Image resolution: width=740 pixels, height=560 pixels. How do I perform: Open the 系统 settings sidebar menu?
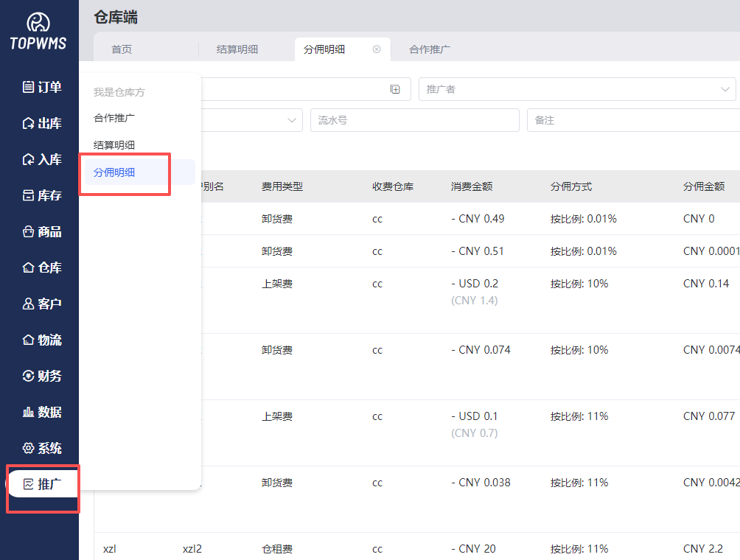point(41,448)
